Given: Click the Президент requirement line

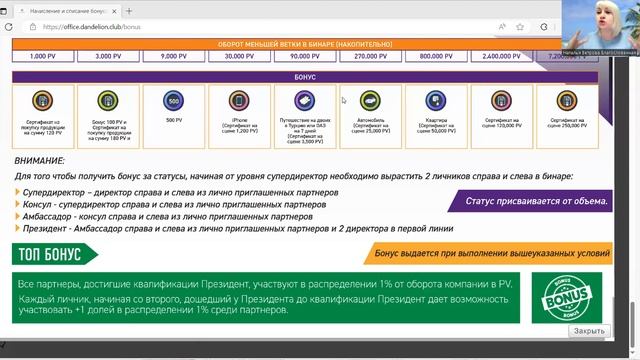Looking at the screenshot, I should [x=238, y=229].
